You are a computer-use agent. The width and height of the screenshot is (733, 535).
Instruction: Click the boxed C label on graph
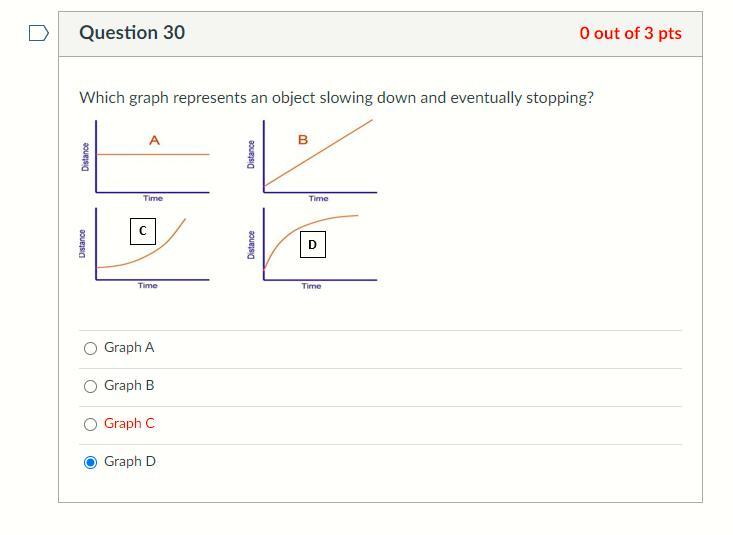pyautogui.click(x=143, y=231)
